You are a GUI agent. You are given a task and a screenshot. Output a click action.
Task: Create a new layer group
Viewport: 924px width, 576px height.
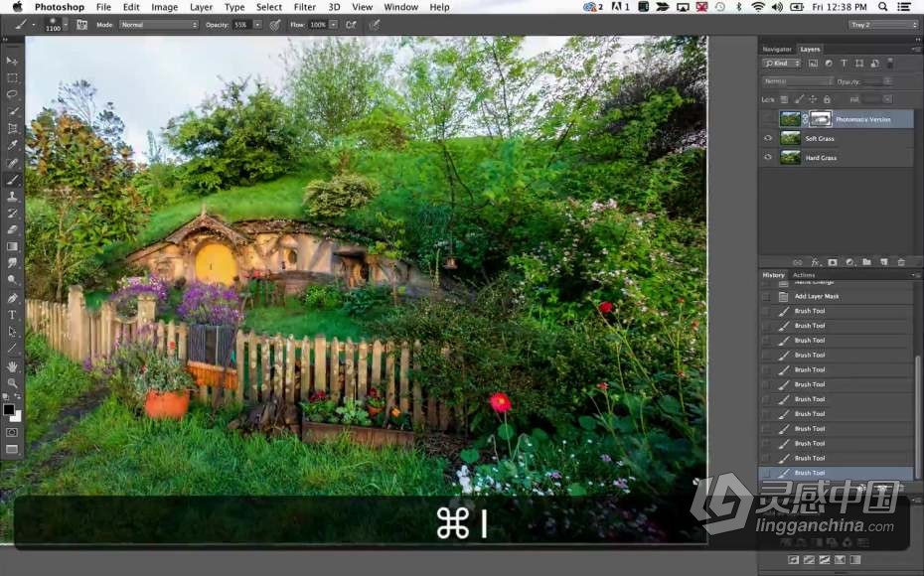pos(866,262)
